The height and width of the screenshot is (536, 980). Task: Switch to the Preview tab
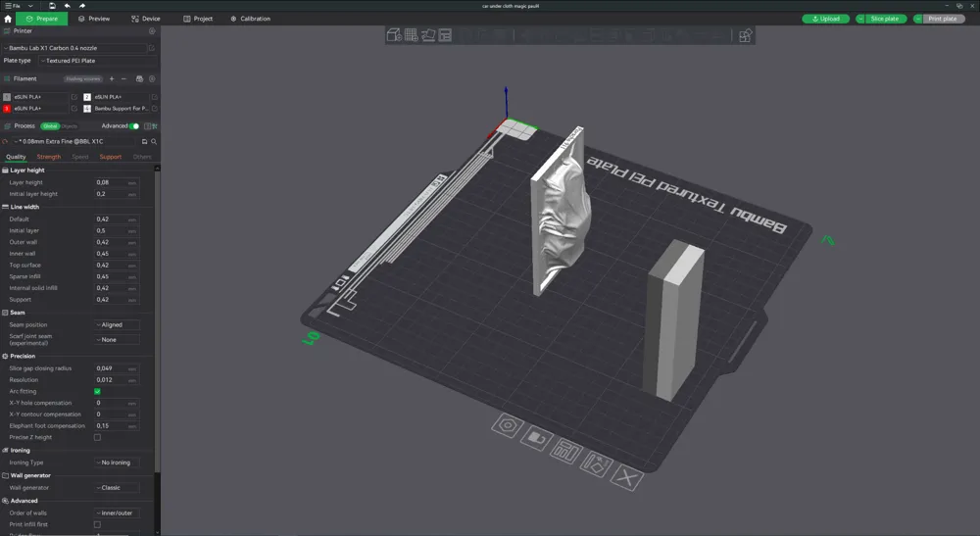[x=94, y=19]
